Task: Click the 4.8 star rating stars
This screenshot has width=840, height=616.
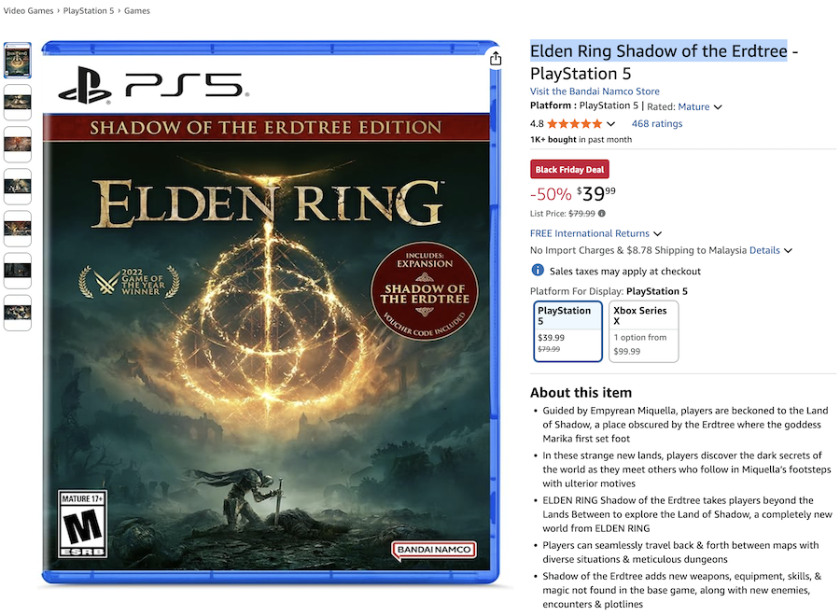Action: click(574, 122)
